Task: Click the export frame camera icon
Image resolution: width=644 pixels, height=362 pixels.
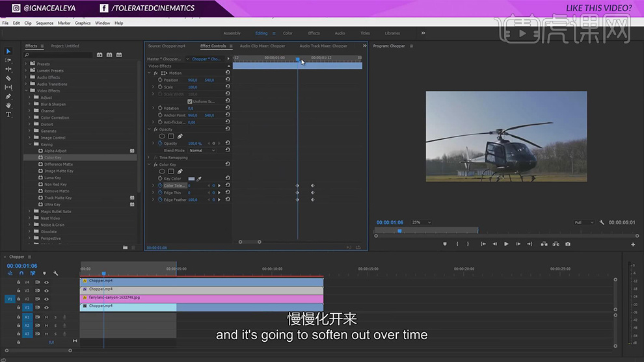Action: (568, 244)
